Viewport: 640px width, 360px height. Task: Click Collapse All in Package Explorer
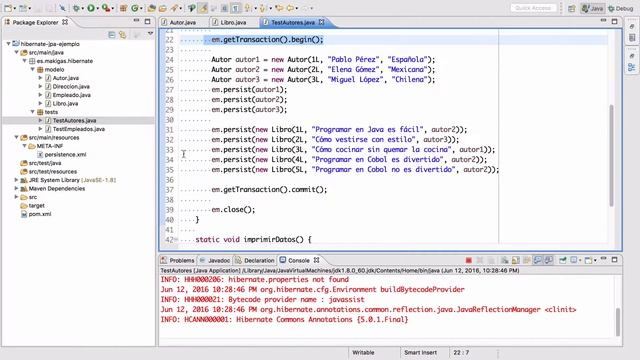pos(111,35)
